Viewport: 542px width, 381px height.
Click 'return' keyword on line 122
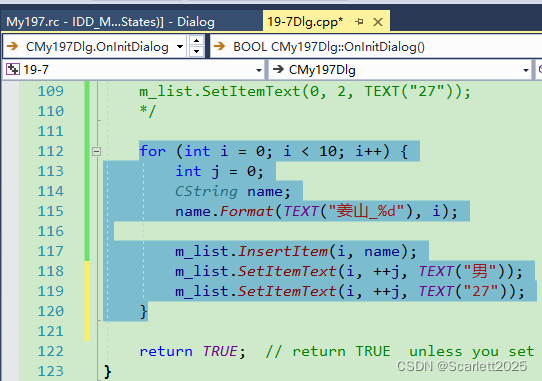coord(166,352)
